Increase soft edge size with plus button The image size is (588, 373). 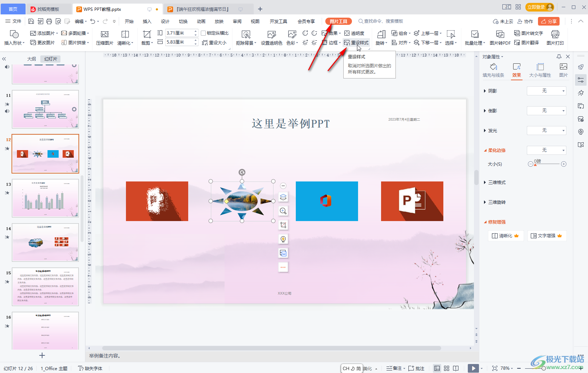(564, 164)
